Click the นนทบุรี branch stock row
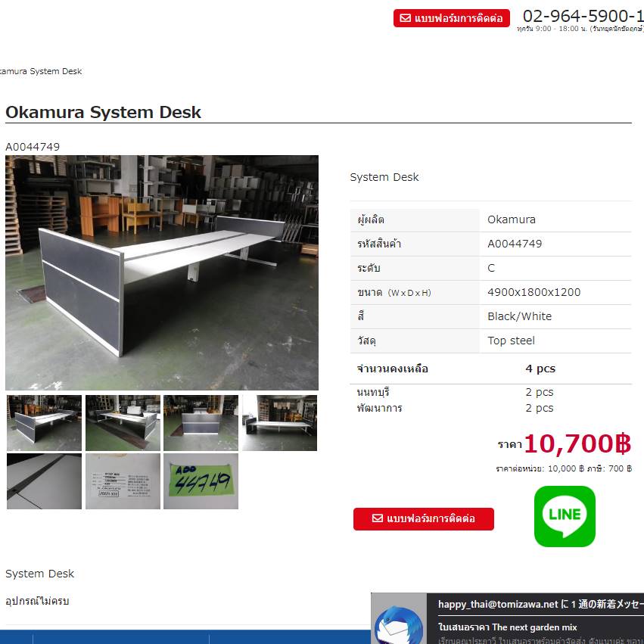 coord(491,392)
